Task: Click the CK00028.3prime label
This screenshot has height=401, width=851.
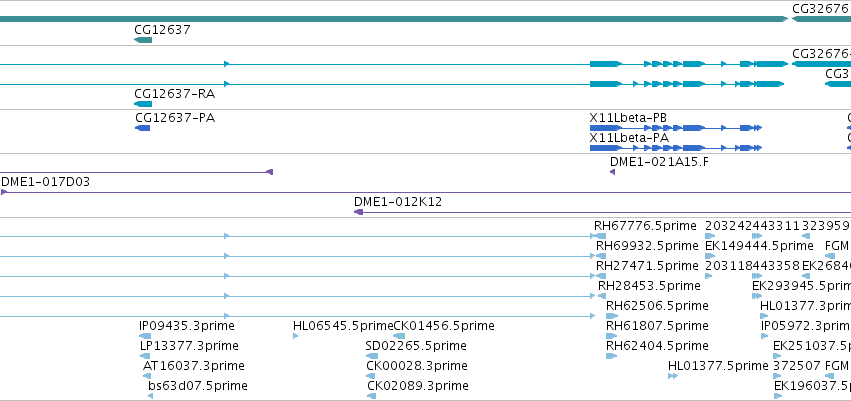Action: 417,366
